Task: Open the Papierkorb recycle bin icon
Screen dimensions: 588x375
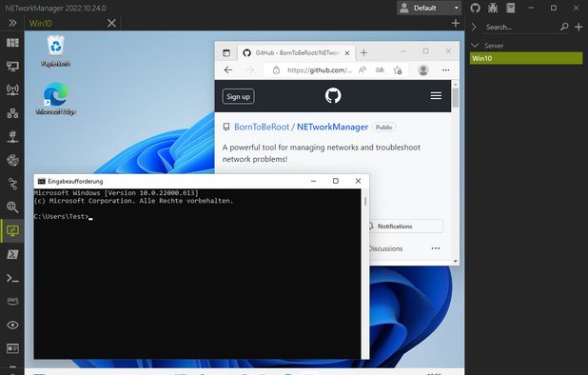Action: pos(55,51)
